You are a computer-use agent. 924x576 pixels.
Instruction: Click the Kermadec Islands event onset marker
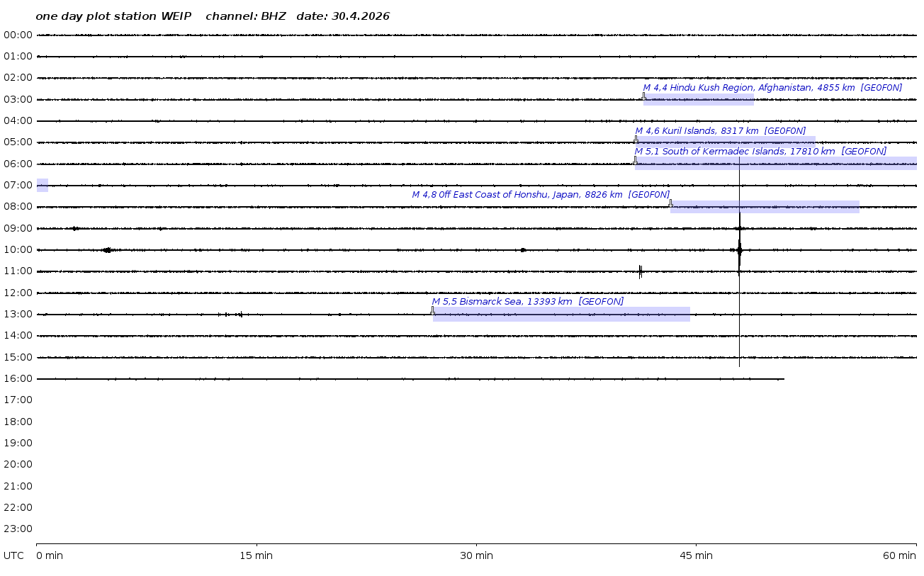tap(635, 161)
